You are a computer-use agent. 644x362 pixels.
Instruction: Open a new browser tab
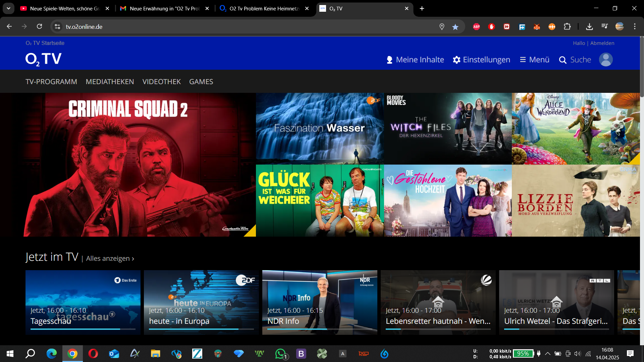click(x=422, y=8)
